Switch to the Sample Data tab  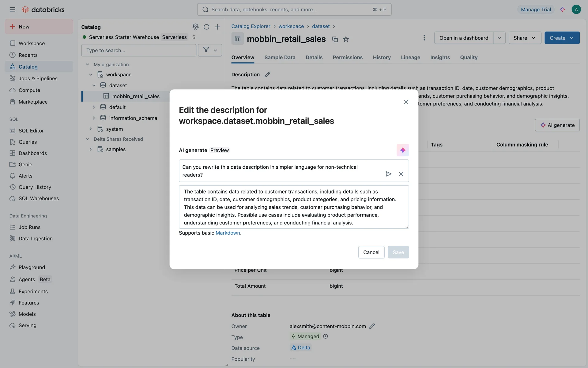tap(280, 57)
